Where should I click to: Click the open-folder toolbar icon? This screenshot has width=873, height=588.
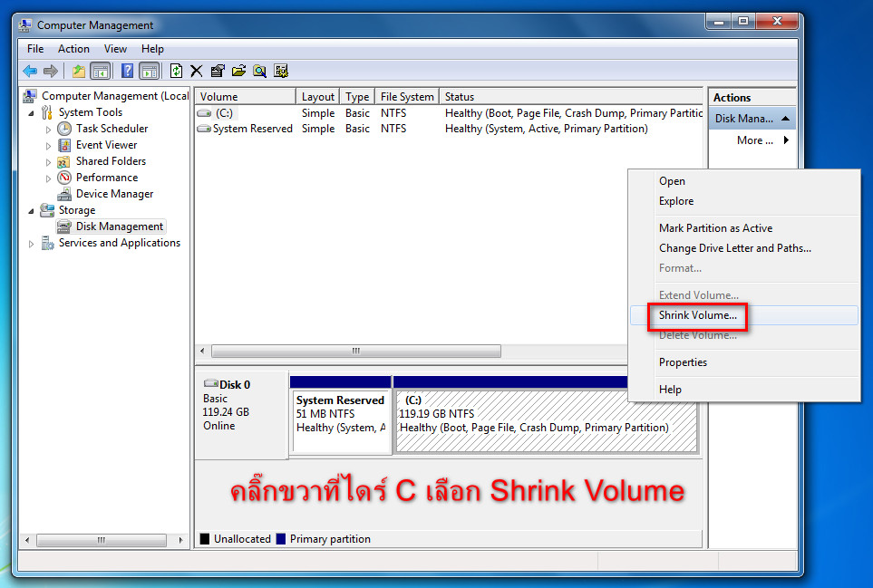click(x=238, y=72)
